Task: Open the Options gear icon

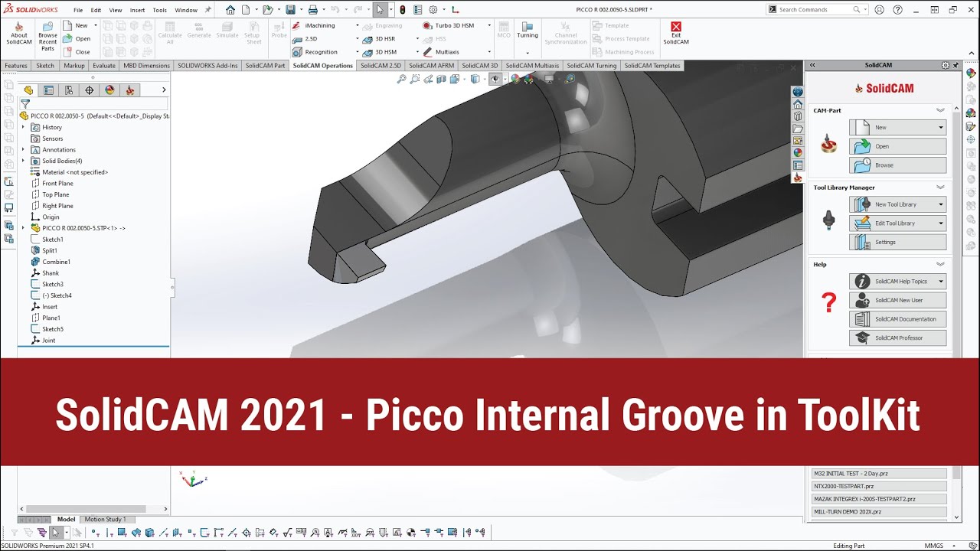Action: 433,10
